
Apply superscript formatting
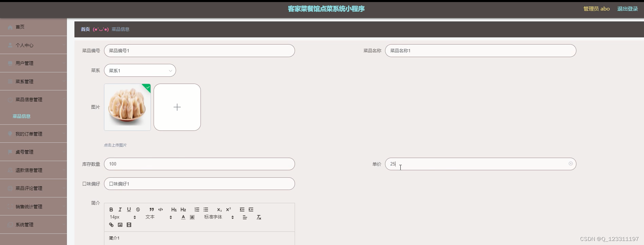[x=228, y=210]
